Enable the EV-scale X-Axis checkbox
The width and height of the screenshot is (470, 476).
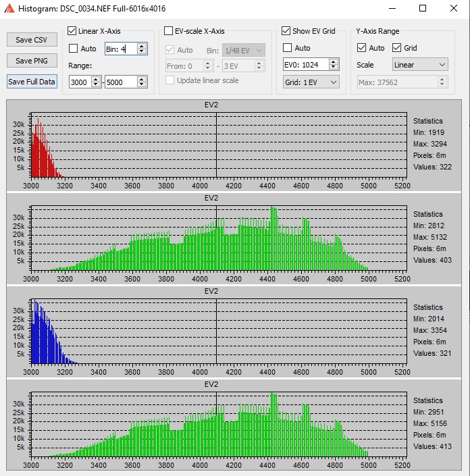click(169, 32)
